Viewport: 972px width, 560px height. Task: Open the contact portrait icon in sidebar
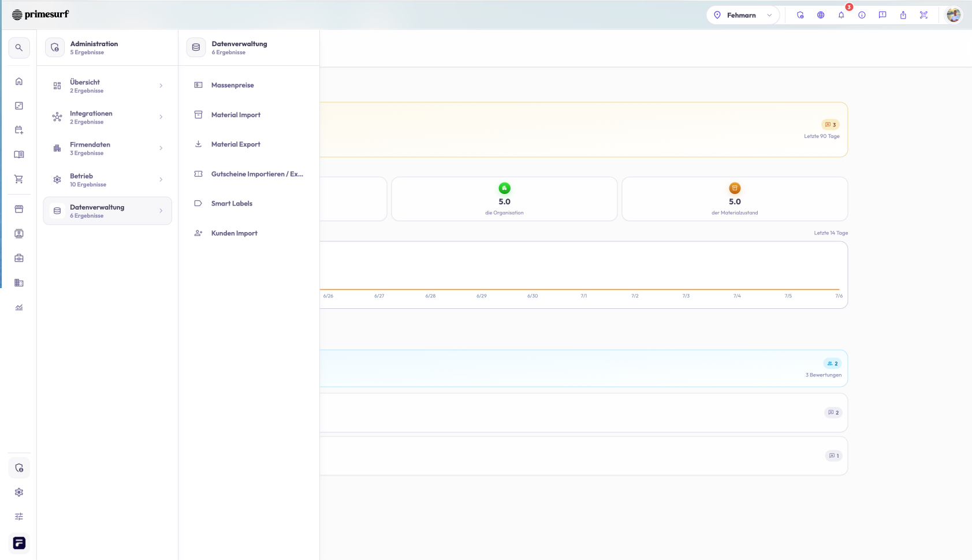click(19, 234)
